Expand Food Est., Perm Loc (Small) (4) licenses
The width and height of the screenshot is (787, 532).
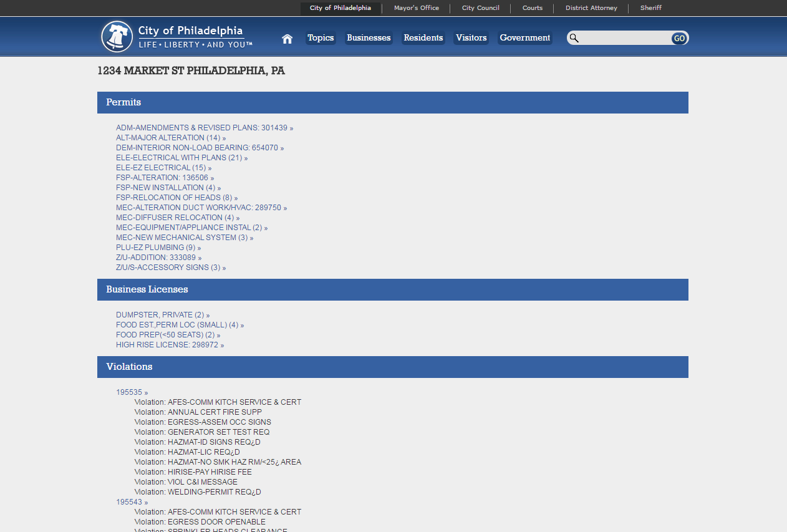[x=180, y=325]
